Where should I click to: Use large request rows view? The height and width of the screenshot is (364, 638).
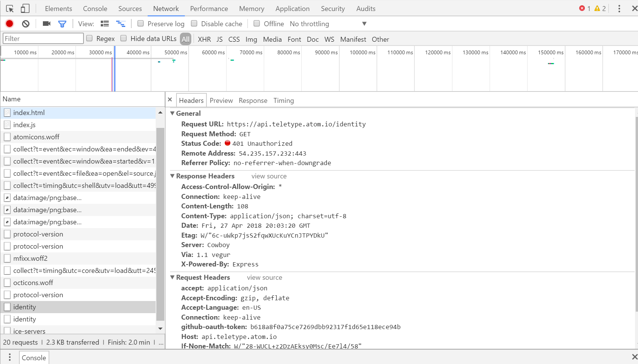(x=105, y=24)
